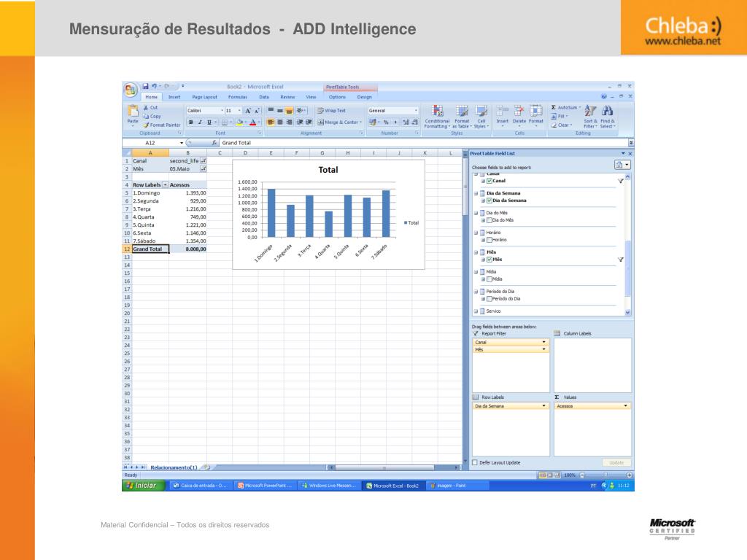This screenshot has width=747, height=560.
Task: Open the Name Box dropdown arrow
Action: click(182, 143)
